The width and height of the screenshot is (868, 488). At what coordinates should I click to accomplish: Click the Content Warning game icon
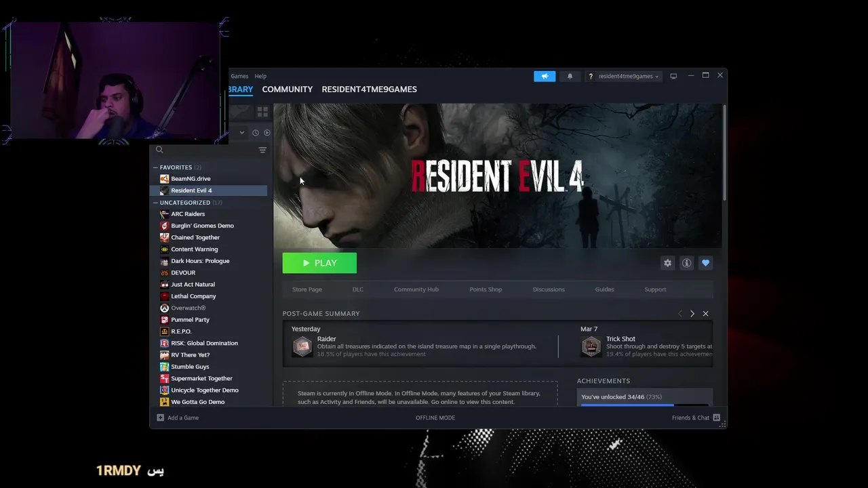tap(164, 249)
